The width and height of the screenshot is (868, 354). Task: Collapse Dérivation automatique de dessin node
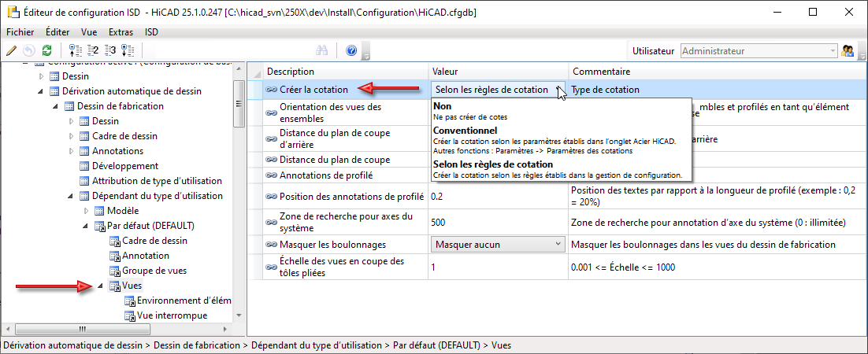pos(41,91)
